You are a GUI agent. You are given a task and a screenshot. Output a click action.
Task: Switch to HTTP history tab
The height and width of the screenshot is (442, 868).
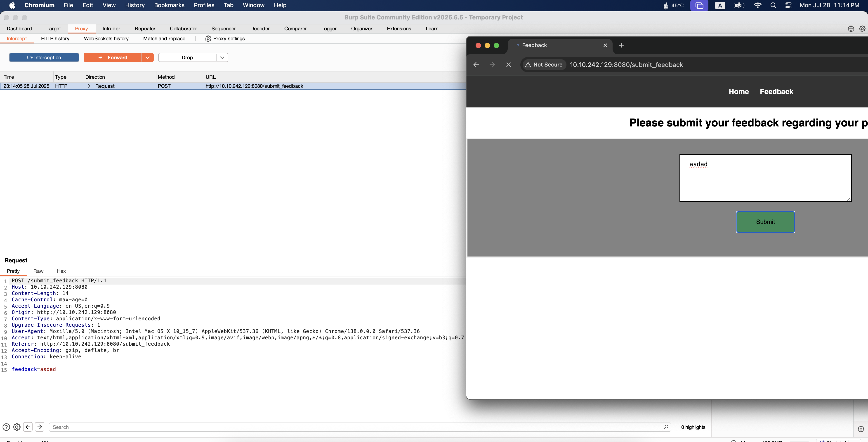click(x=55, y=39)
